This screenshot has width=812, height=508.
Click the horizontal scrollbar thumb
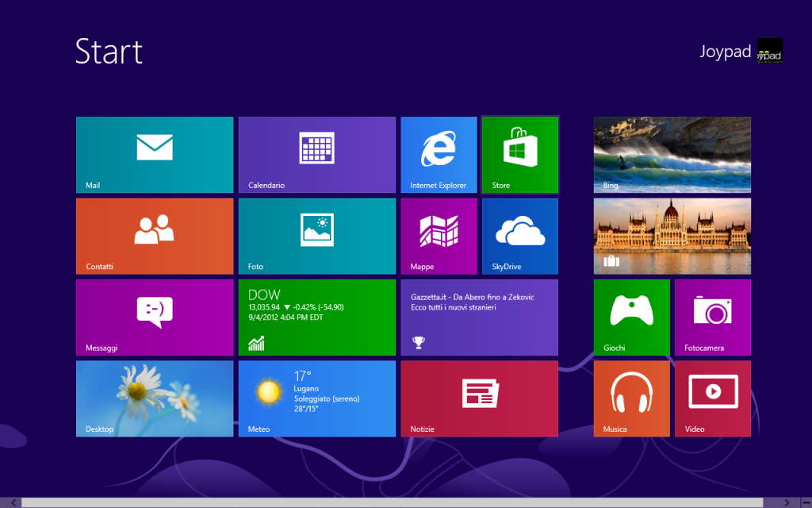(392, 502)
